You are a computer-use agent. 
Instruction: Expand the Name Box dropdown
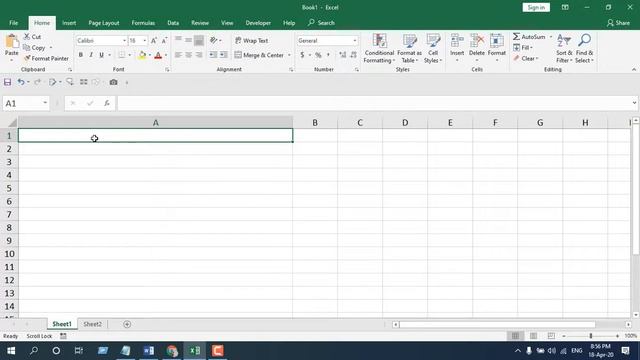[45, 103]
